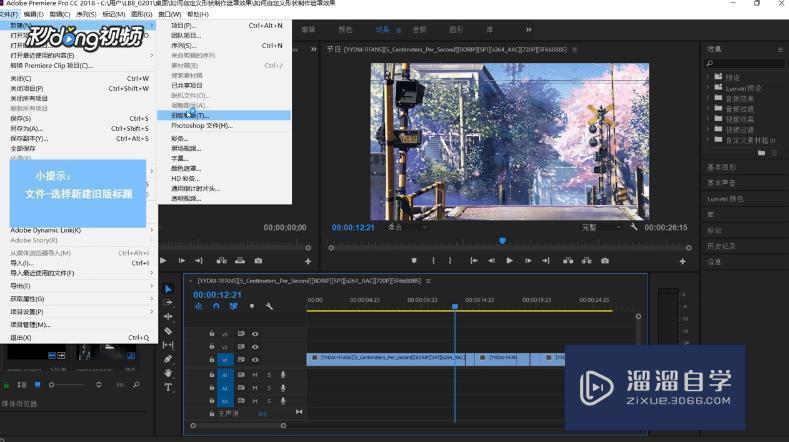Open timeline display settings wrench
Image resolution: width=789 pixels, height=442 pixels.
(x=269, y=306)
